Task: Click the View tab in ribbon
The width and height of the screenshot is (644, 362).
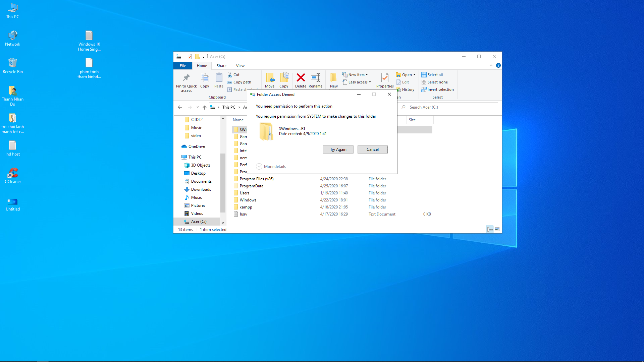Action: (x=240, y=65)
